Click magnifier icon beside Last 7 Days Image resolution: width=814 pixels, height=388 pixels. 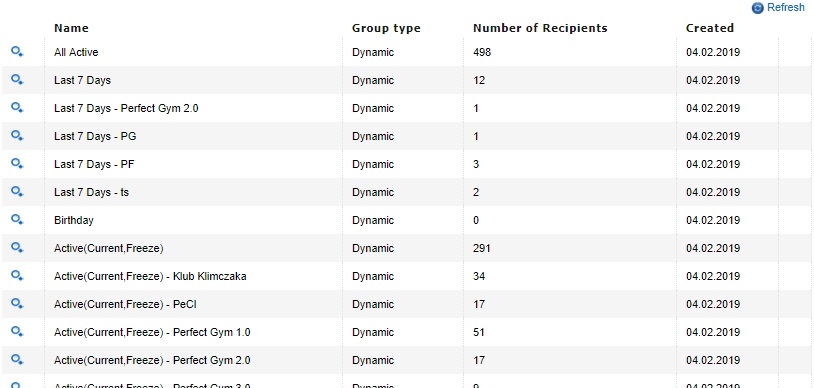point(17,80)
